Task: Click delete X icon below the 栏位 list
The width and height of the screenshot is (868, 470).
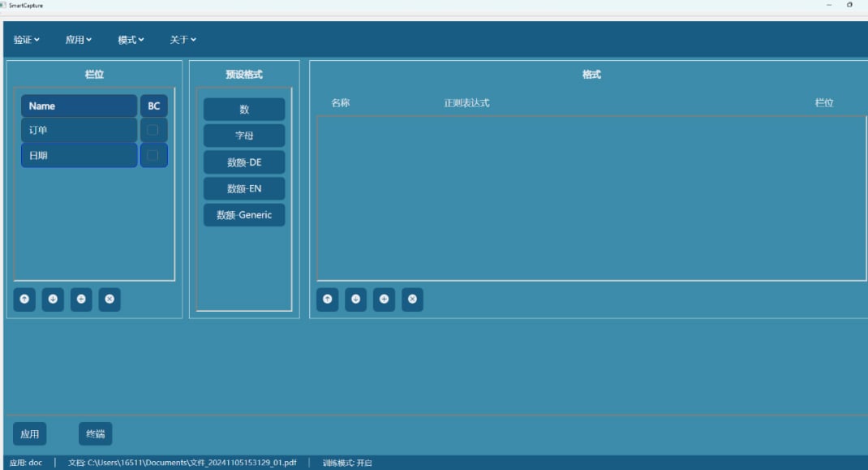Action: (x=110, y=300)
